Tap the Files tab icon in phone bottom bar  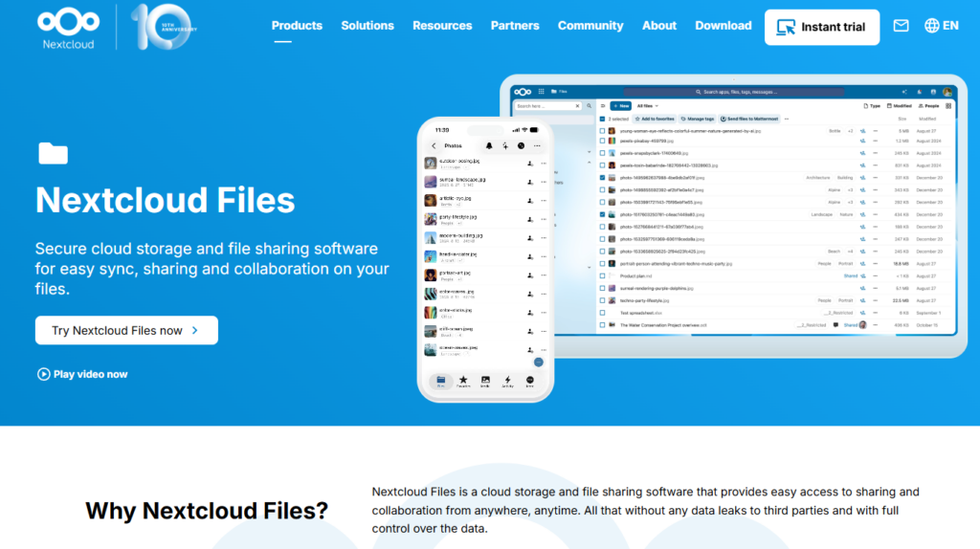(x=440, y=381)
